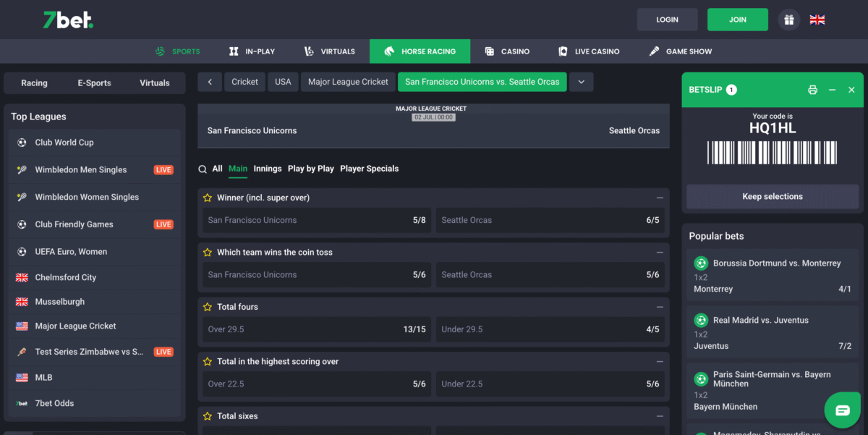868x435 pixels.
Task: Select the Racing sidebar tab
Action: pyautogui.click(x=34, y=83)
